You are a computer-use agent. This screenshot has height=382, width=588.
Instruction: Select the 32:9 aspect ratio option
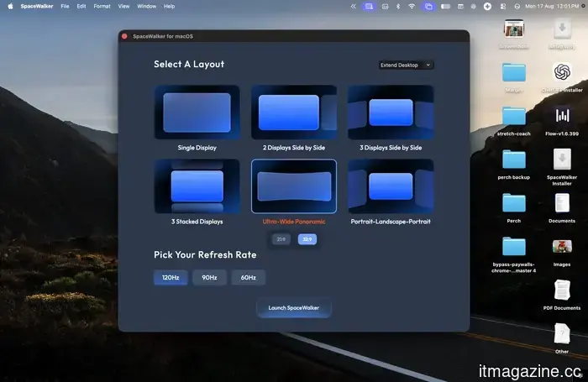tap(307, 239)
